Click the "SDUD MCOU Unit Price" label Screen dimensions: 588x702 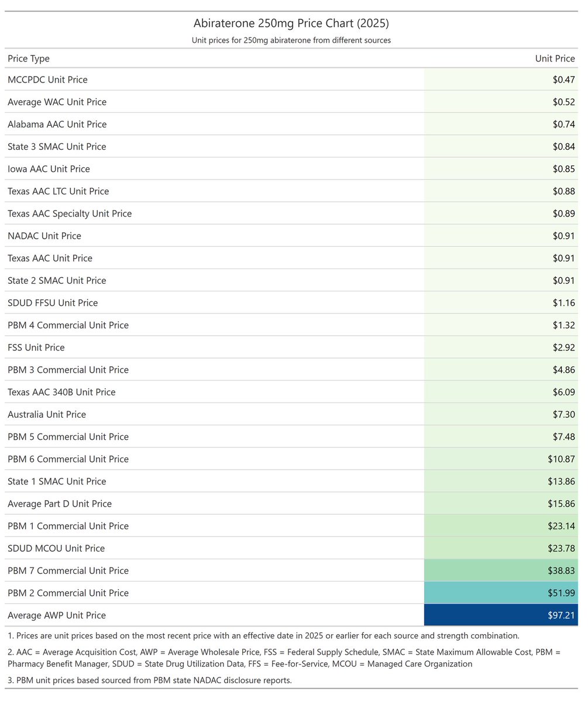[56, 548]
